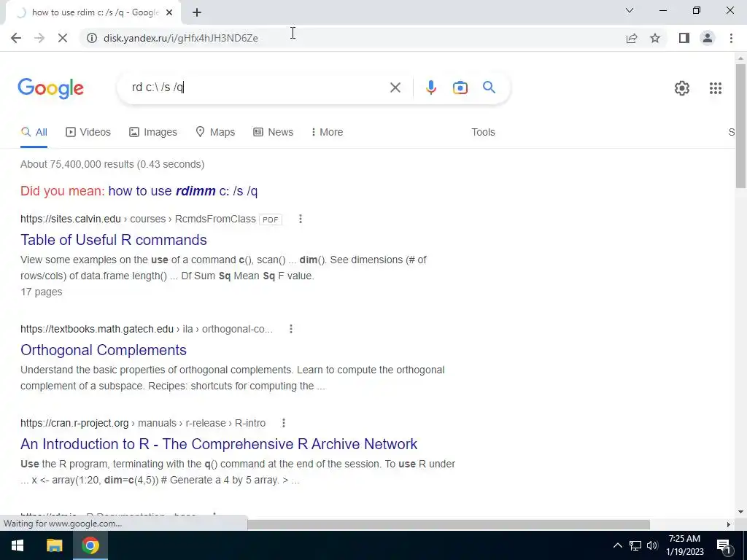Switch to the Images tab

pos(153,133)
